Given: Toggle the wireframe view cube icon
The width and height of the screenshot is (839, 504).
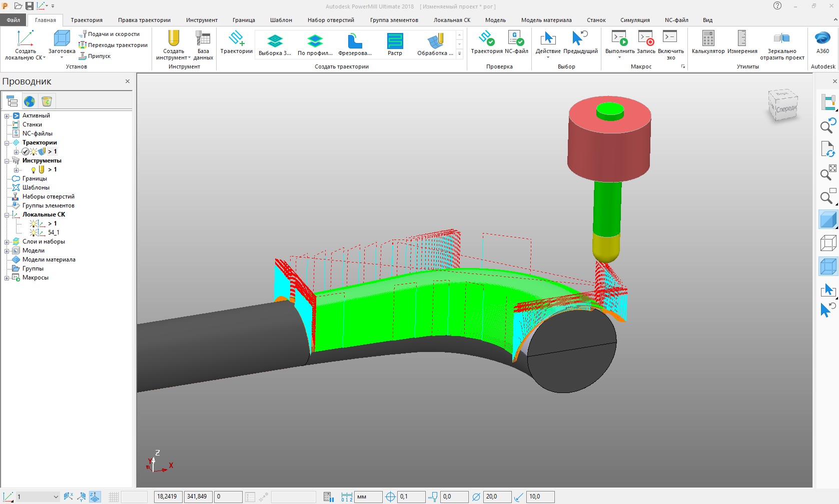Looking at the screenshot, I should click(x=828, y=243).
